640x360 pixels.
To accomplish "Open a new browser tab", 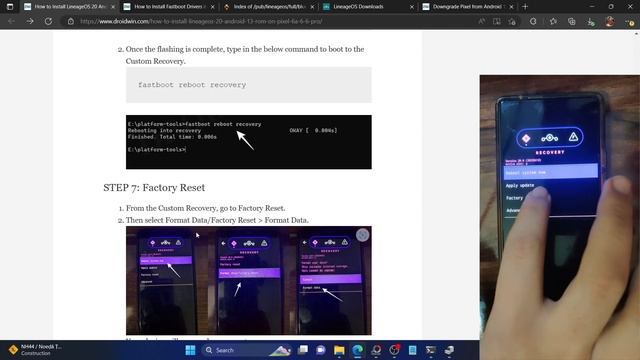I will click(525, 7).
